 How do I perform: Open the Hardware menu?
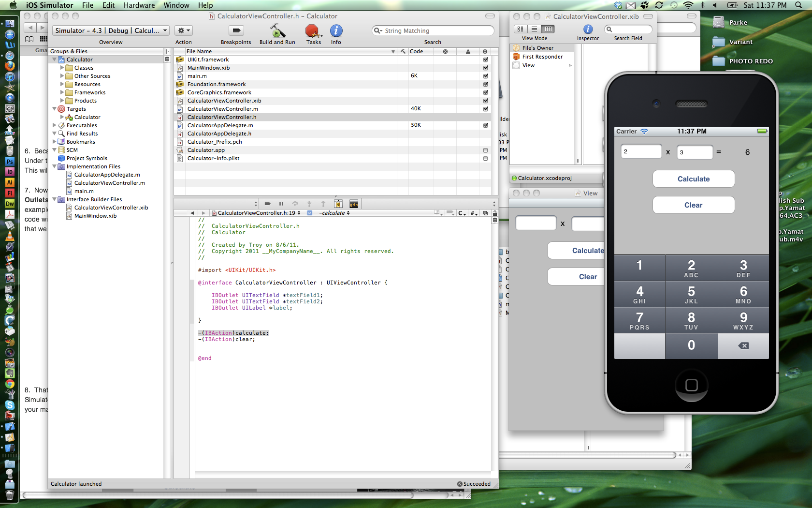click(139, 5)
